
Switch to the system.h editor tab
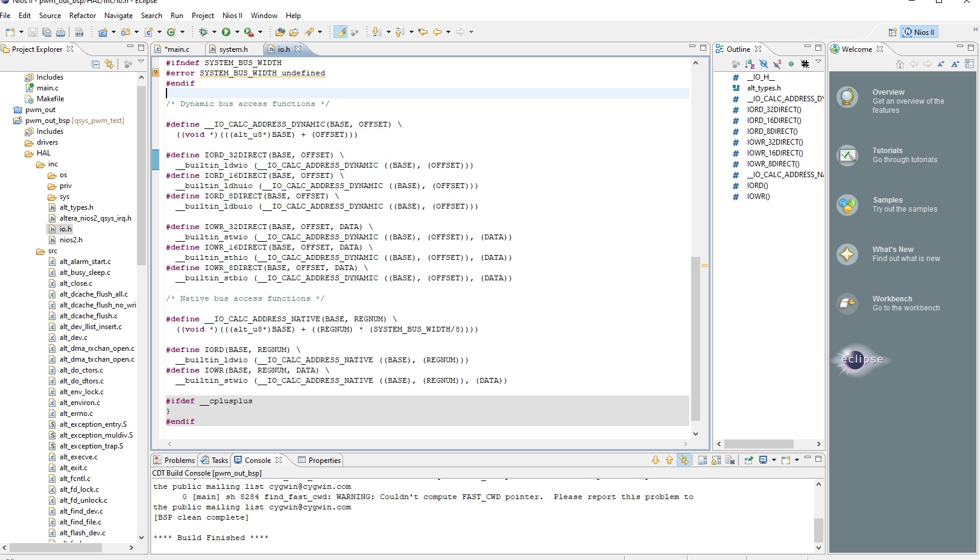(233, 49)
